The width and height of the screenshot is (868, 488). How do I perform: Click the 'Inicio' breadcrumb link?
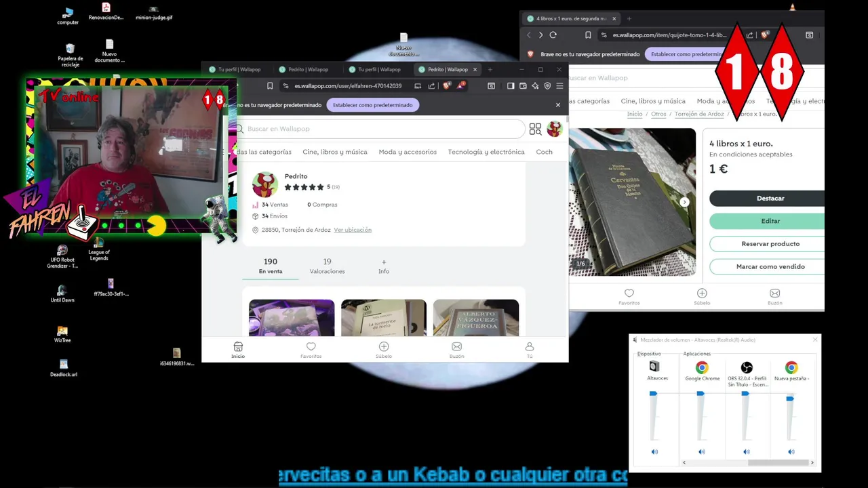(635, 114)
